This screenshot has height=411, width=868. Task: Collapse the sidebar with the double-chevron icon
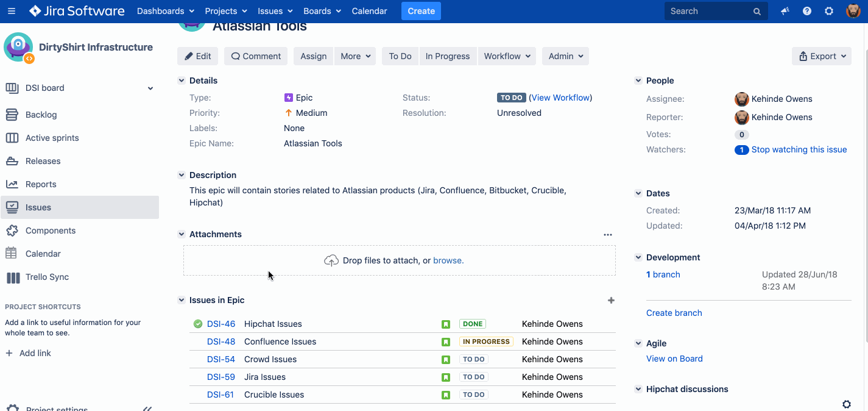tap(147, 408)
